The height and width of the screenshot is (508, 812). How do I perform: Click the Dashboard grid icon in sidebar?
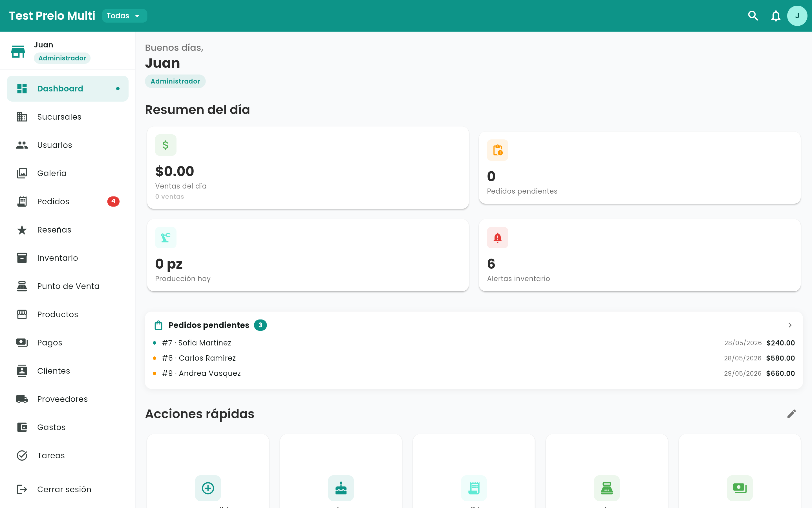22,89
